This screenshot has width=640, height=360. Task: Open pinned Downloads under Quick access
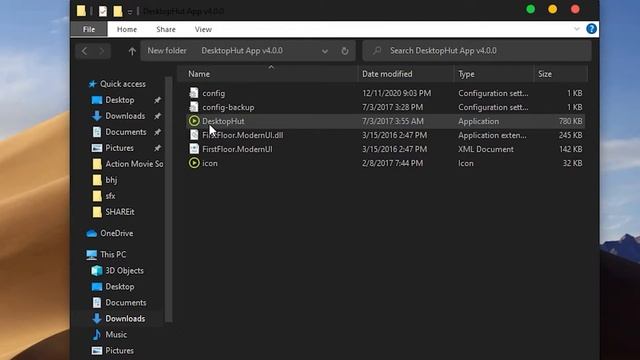pyautogui.click(x=125, y=116)
